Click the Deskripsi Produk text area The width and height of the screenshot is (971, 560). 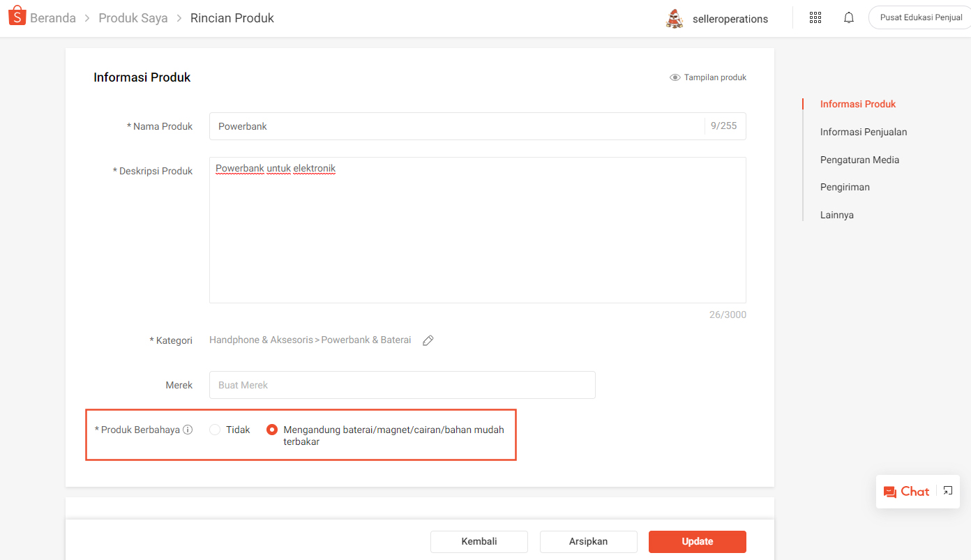[477, 230]
